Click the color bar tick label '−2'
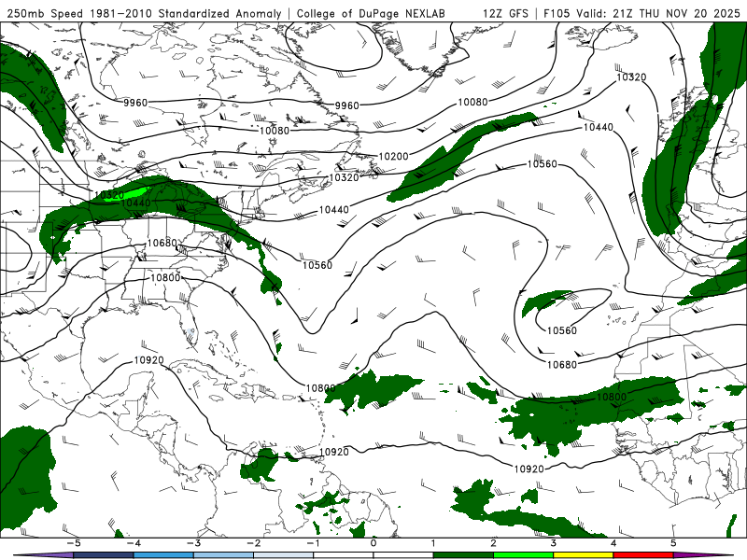 [x=253, y=543]
